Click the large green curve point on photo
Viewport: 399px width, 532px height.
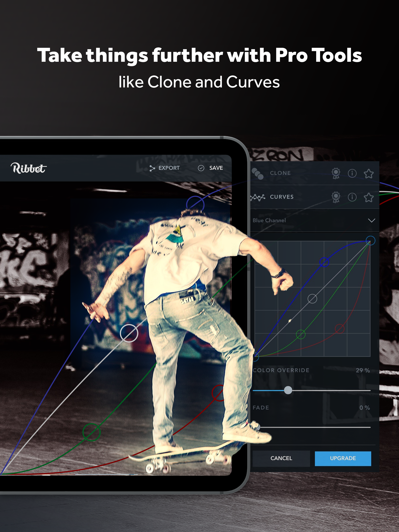point(91,432)
